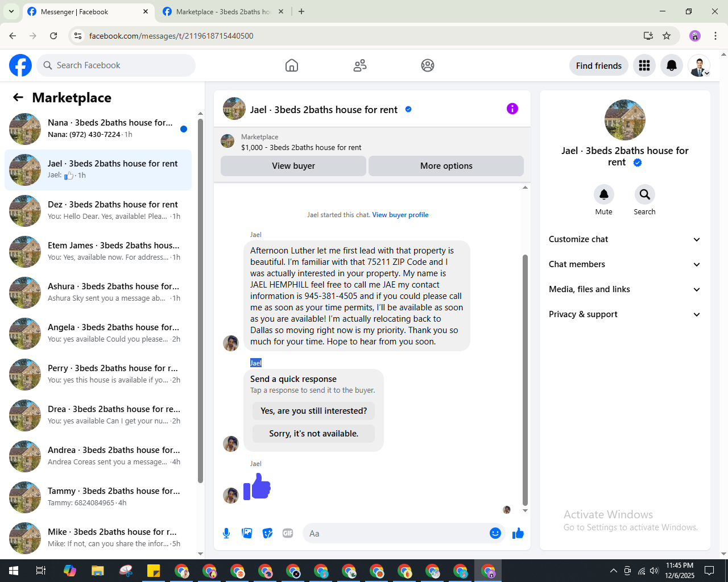Click the Facebook logo icon
Viewport: 728px width, 582px height.
20,65
